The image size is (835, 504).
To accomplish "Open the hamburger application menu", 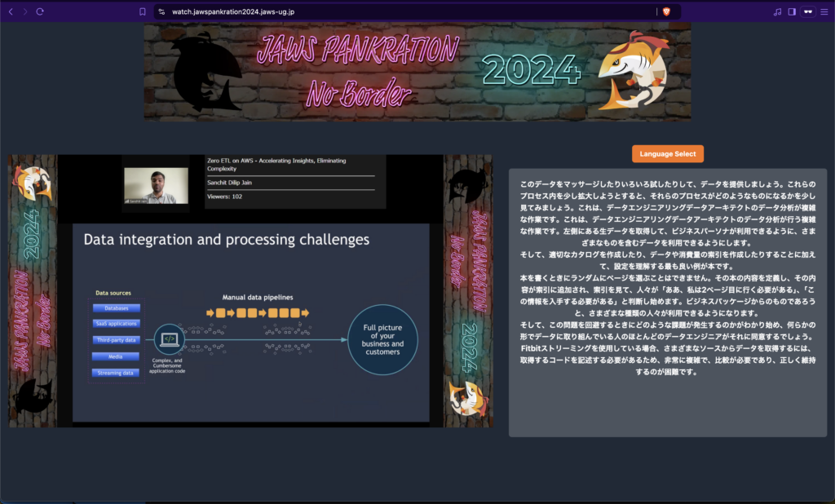I will pyautogui.click(x=824, y=11).
